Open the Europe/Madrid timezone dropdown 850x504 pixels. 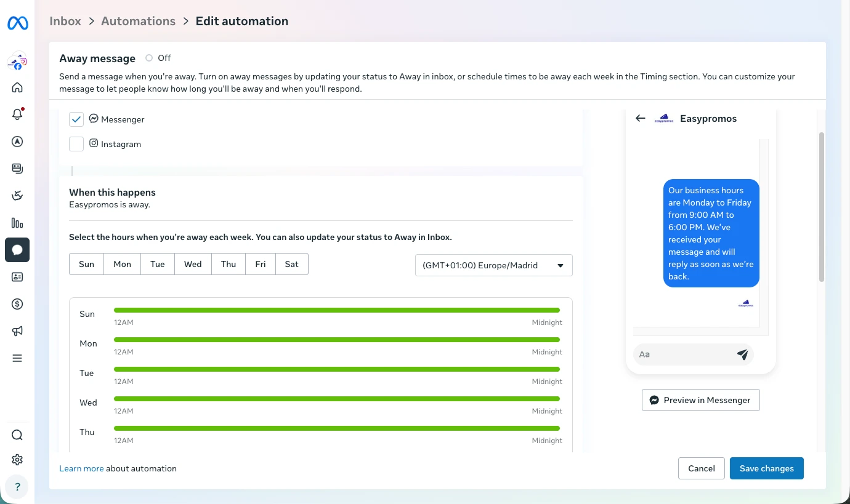pyautogui.click(x=493, y=265)
